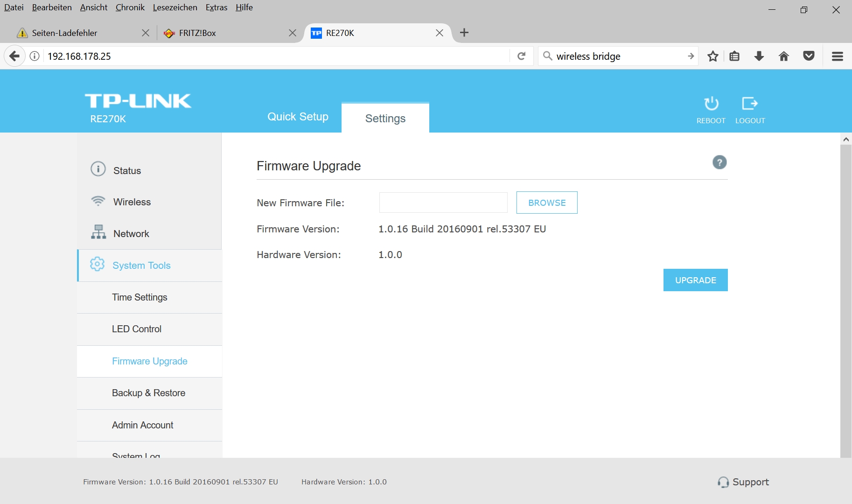Click the Status label in sidebar

pos(127,171)
